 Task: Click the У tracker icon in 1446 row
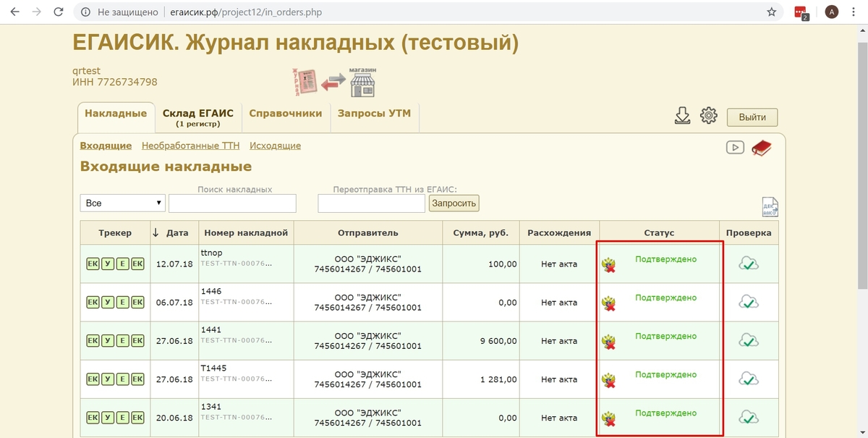(x=108, y=302)
